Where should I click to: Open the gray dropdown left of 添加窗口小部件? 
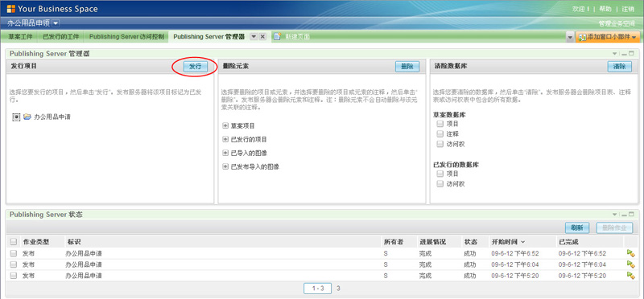[570, 37]
